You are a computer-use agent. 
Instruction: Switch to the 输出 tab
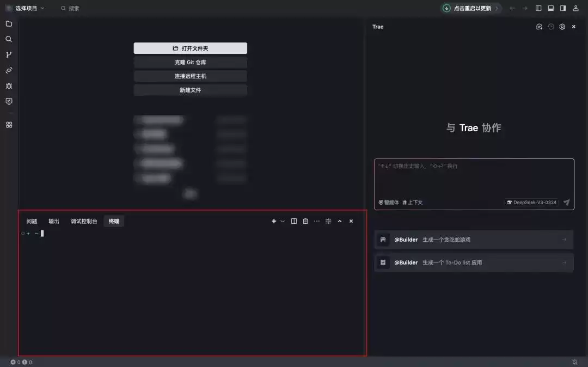pos(54,221)
